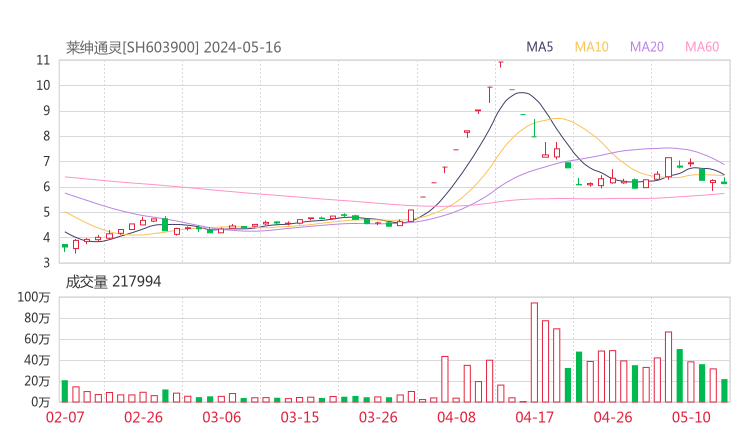740x440 pixels.
Task: Click the MA10 legend label
Action: [591, 47]
